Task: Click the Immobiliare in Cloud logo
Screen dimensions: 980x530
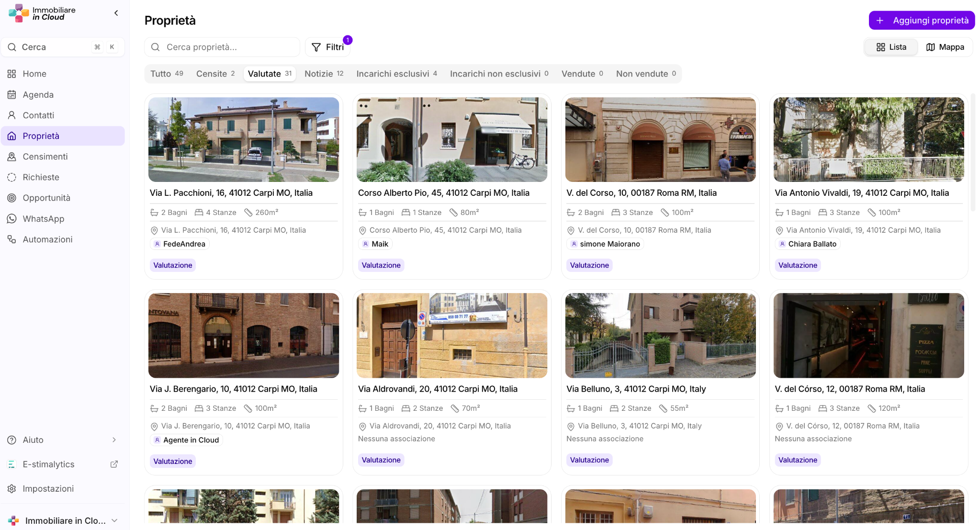Action: 42,13
